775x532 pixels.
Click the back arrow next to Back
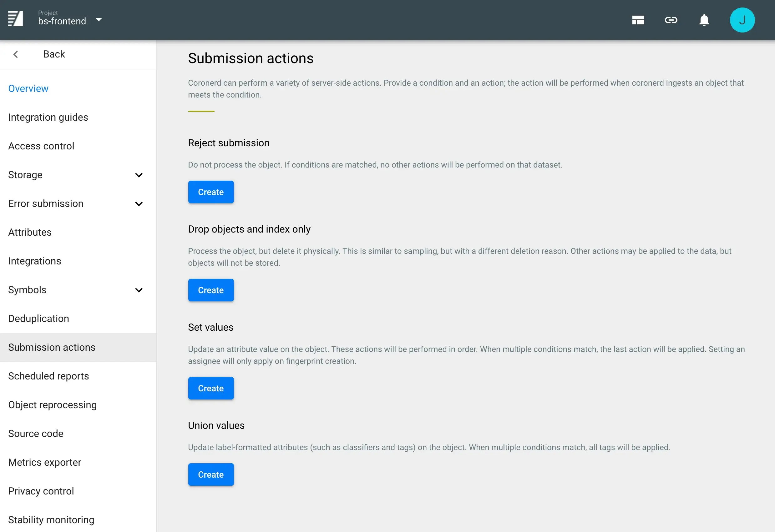[x=15, y=54]
